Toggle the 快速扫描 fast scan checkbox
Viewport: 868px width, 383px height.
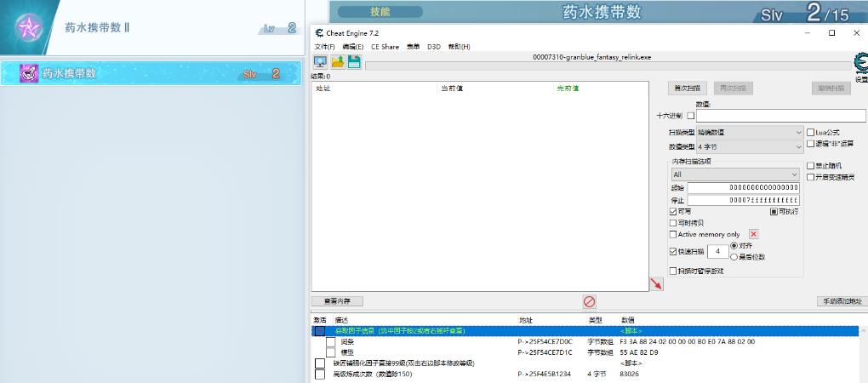click(x=673, y=251)
